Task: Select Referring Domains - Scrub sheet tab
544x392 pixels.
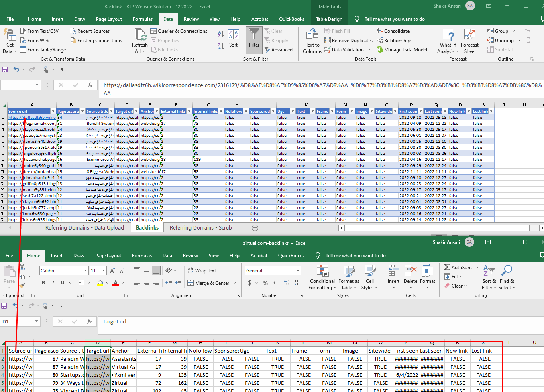Action: [201, 228]
